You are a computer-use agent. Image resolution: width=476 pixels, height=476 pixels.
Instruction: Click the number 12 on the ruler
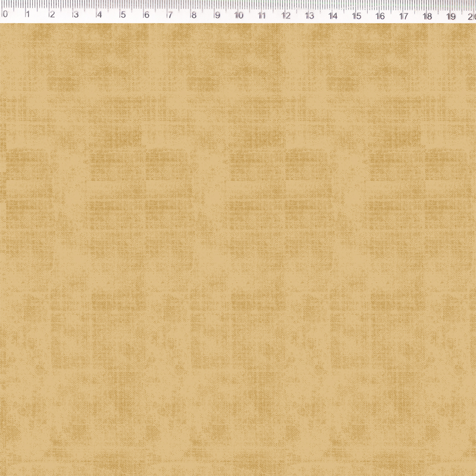(286, 14)
